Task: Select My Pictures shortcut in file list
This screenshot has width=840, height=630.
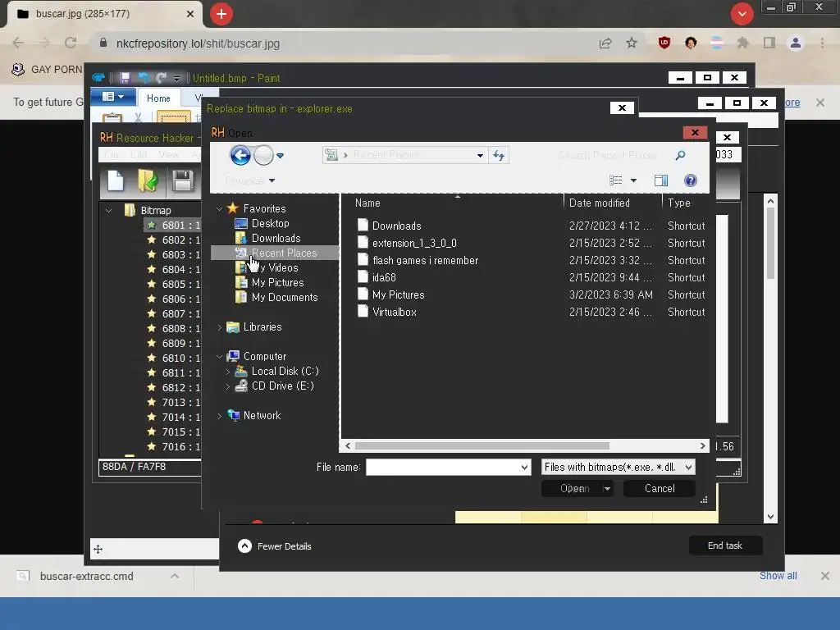Action: click(398, 294)
